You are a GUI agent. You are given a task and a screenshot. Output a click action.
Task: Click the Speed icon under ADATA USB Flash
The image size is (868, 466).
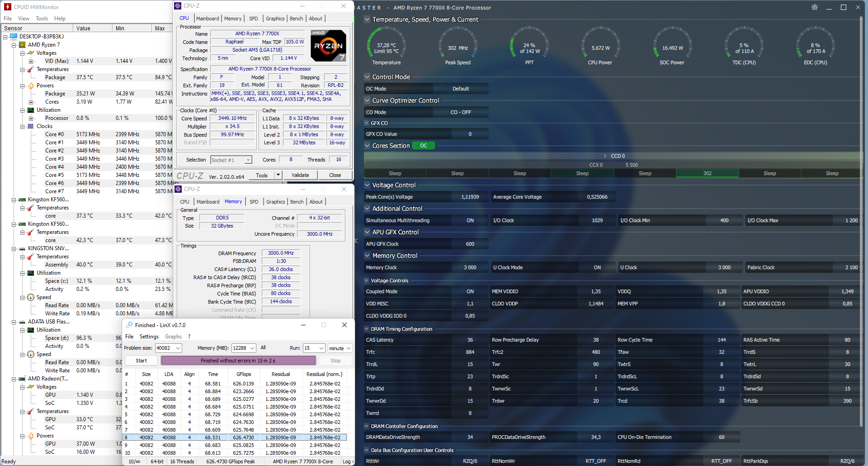point(31,354)
